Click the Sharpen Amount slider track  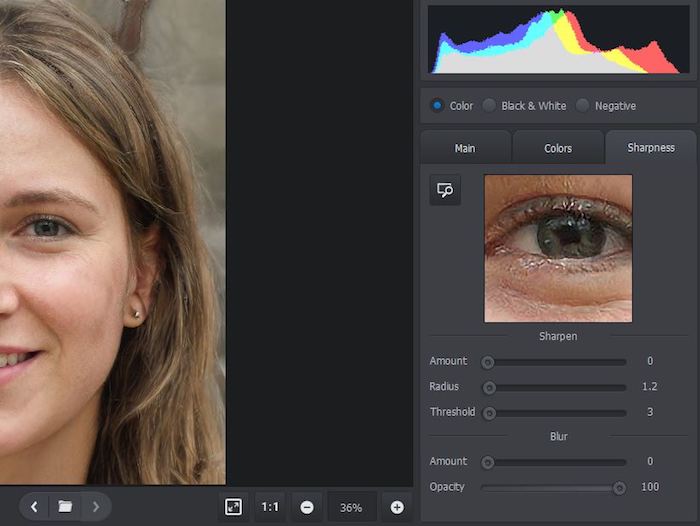(x=556, y=362)
